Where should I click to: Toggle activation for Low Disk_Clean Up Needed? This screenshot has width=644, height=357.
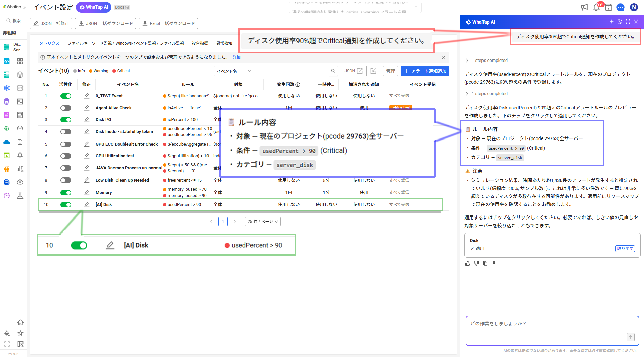coord(66,180)
